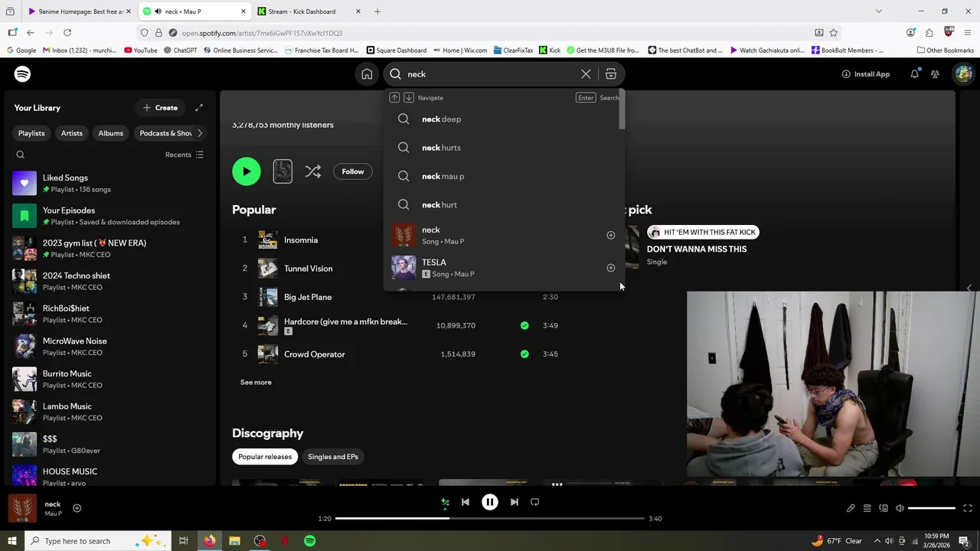Image resolution: width=980 pixels, height=551 pixels.
Task: Open the TESLA song result
Action: (x=504, y=268)
